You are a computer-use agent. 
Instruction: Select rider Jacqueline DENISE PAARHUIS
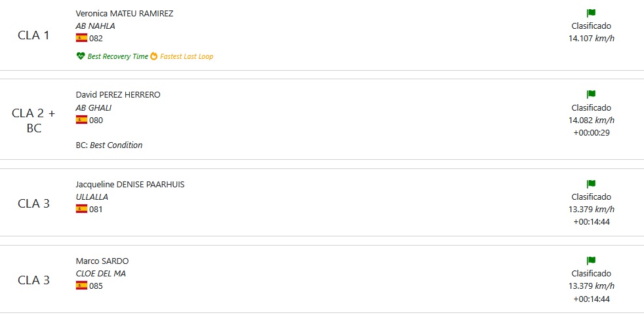click(131, 185)
